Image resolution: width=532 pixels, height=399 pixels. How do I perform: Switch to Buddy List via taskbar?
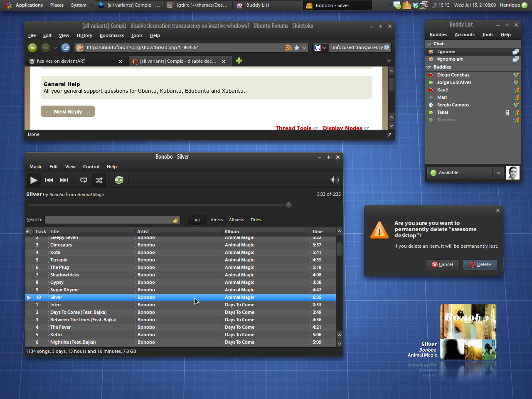pyautogui.click(x=268, y=5)
